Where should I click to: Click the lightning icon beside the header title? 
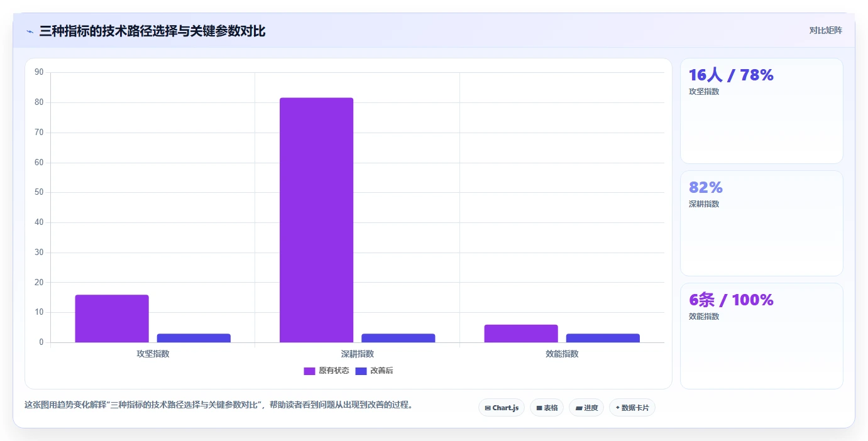click(x=30, y=31)
